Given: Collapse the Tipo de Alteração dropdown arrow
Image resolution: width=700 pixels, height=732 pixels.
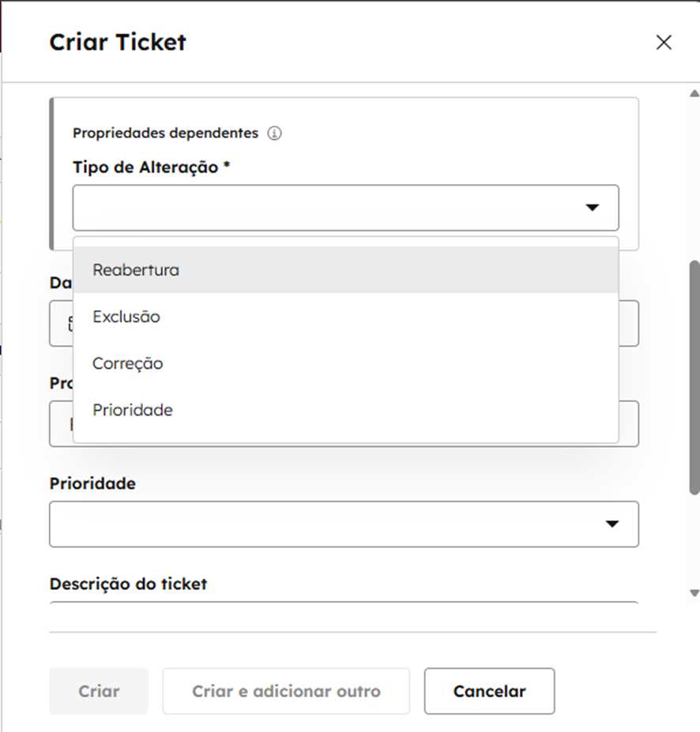Looking at the screenshot, I should click(x=593, y=208).
